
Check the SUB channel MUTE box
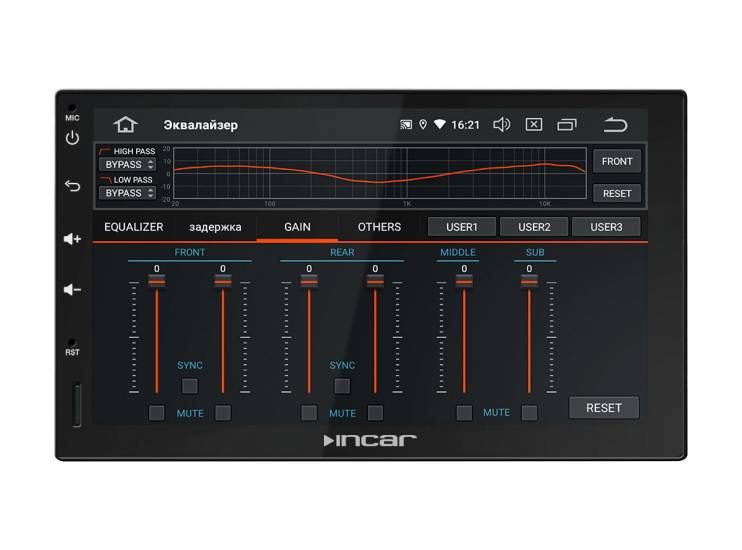pyautogui.click(x=529, y=413)
